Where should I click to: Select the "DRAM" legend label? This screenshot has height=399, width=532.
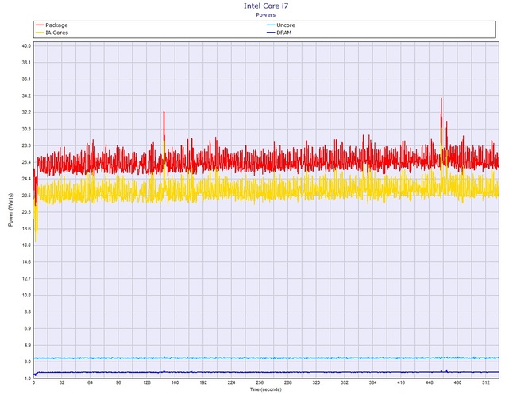[x=284, y=33]
